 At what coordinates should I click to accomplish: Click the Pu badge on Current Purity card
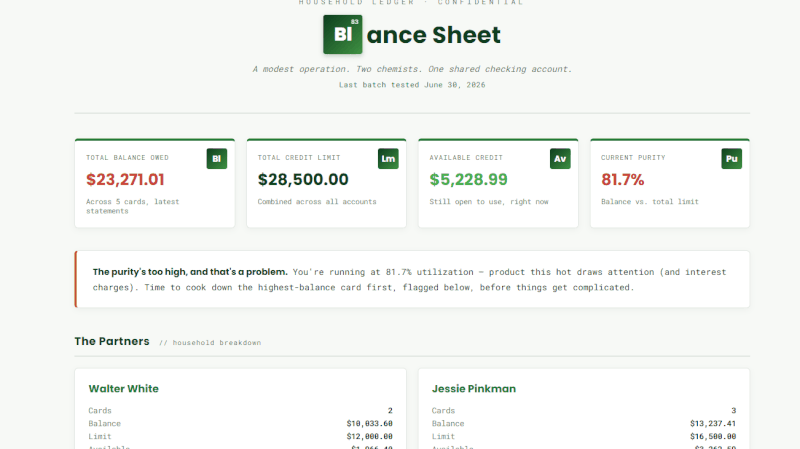tap(732, 159)
